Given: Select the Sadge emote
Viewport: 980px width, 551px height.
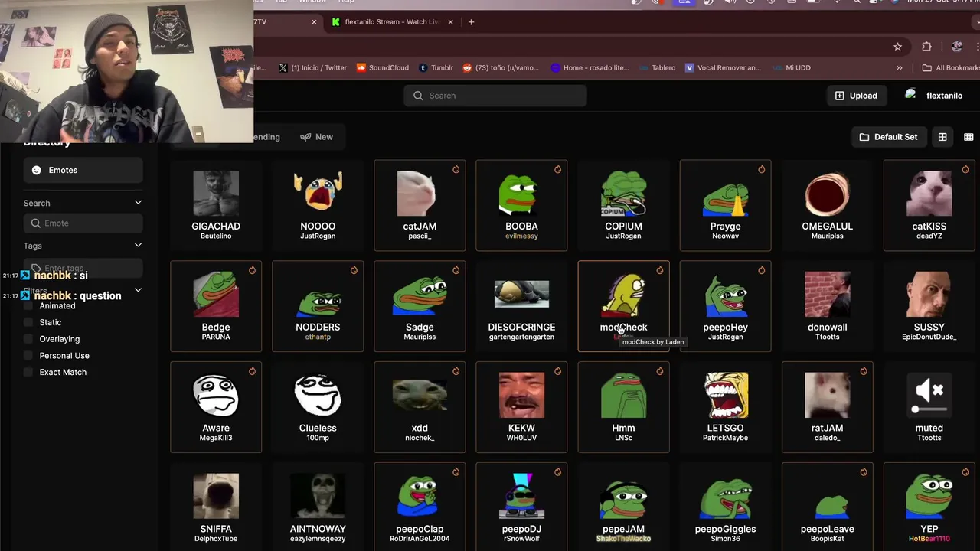Looking at the screenshot, I should click(420, 306).
